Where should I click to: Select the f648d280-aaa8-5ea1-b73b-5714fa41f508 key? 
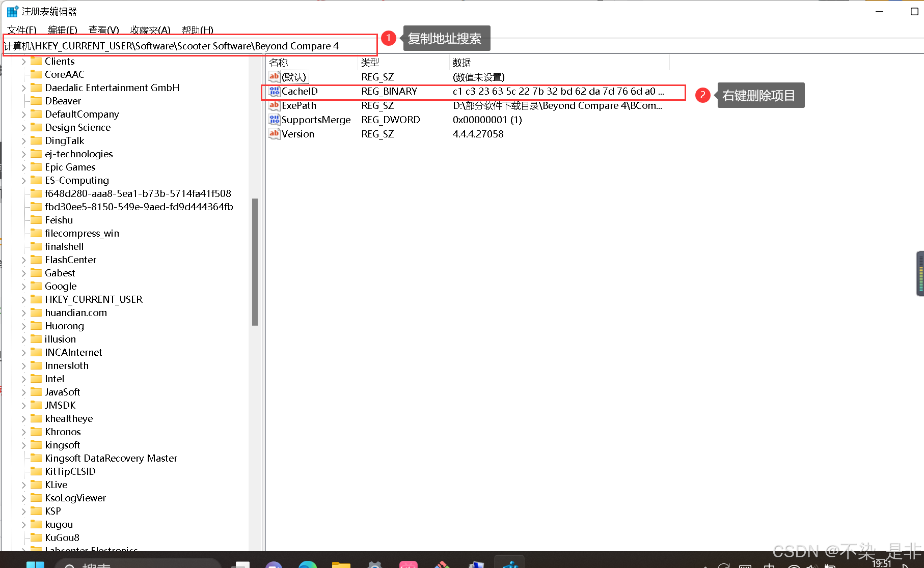(138, 193)
